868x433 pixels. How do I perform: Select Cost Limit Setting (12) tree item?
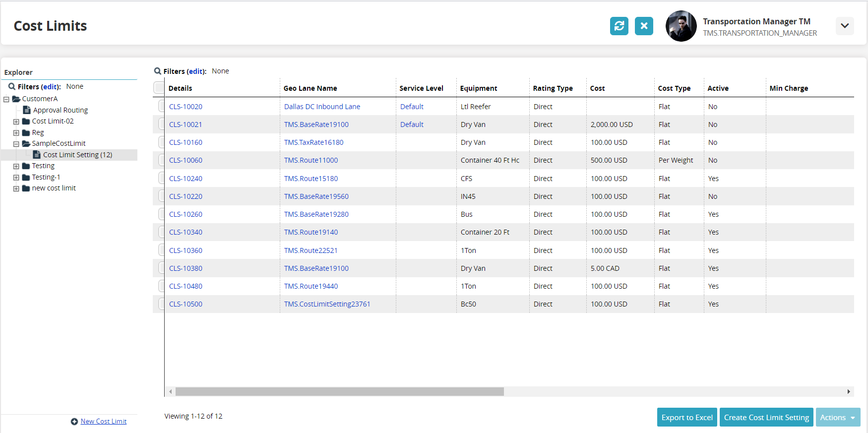coord(77,155)
